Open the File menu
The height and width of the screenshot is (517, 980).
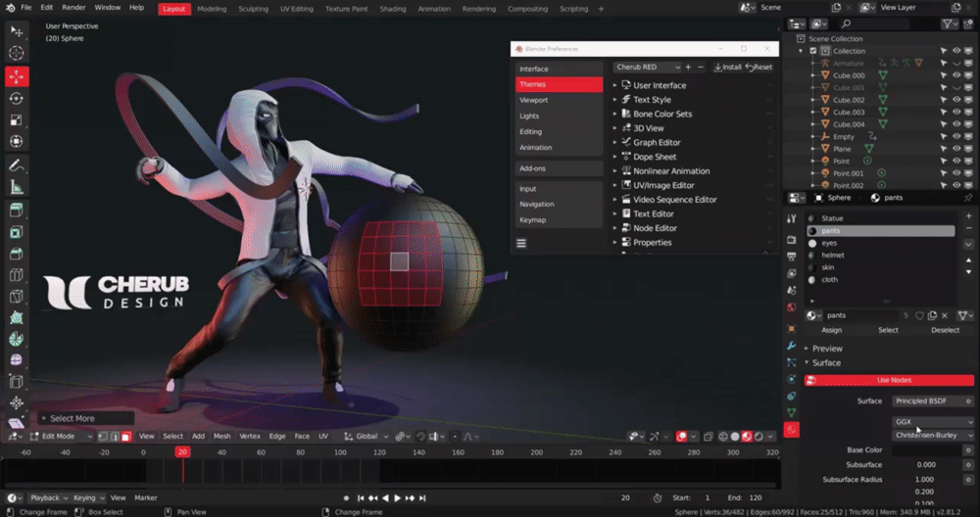(25, 8)
